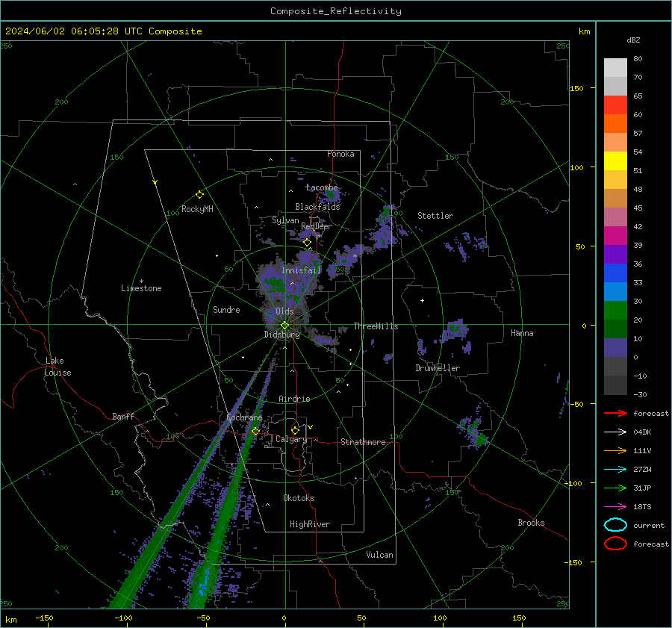Viewport: 672px width, 628px height.
Task: Click the cyan 27ZW arrow icon
Action: coord(615,470)
